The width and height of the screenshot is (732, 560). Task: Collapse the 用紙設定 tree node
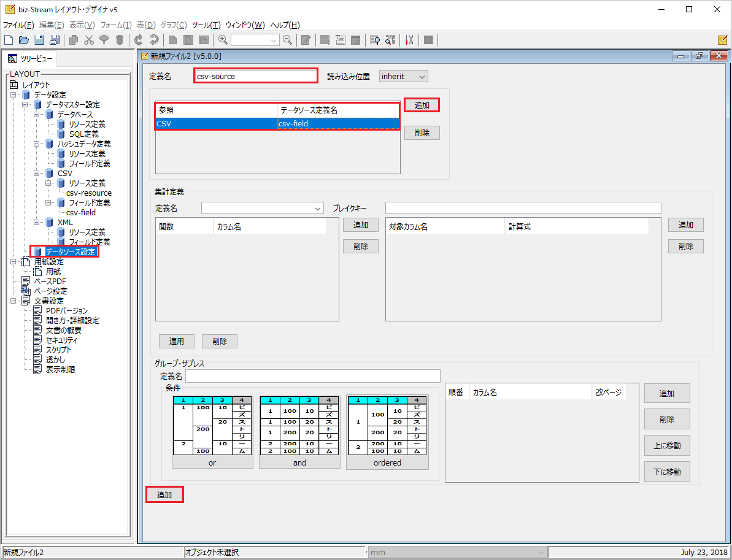coord(13,262)
